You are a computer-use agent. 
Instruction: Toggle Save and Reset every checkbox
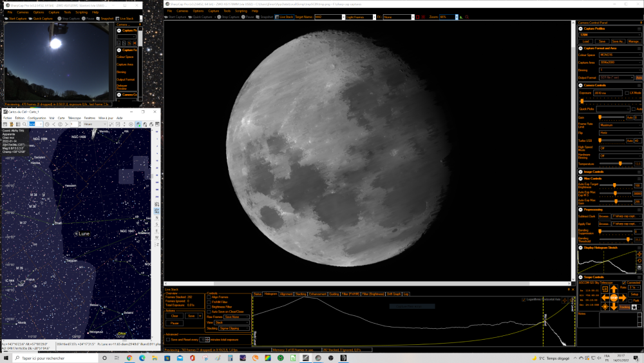pyautogui.click(x=168, y=340)
